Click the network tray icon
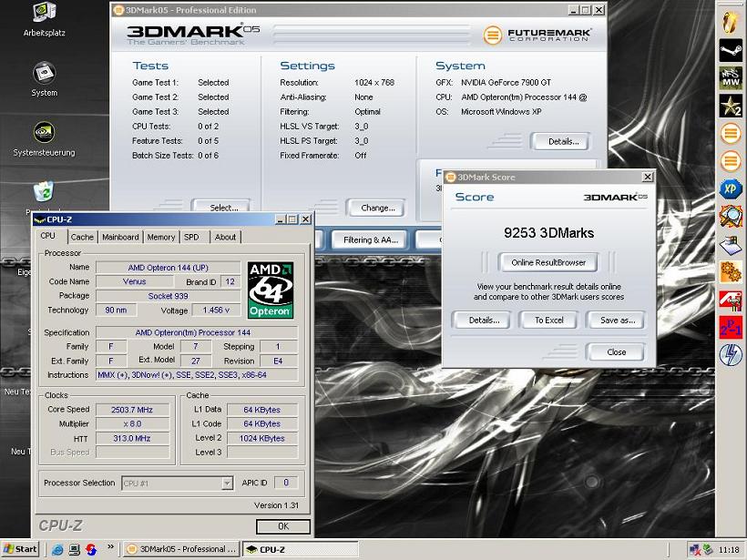 click(695, 549)
